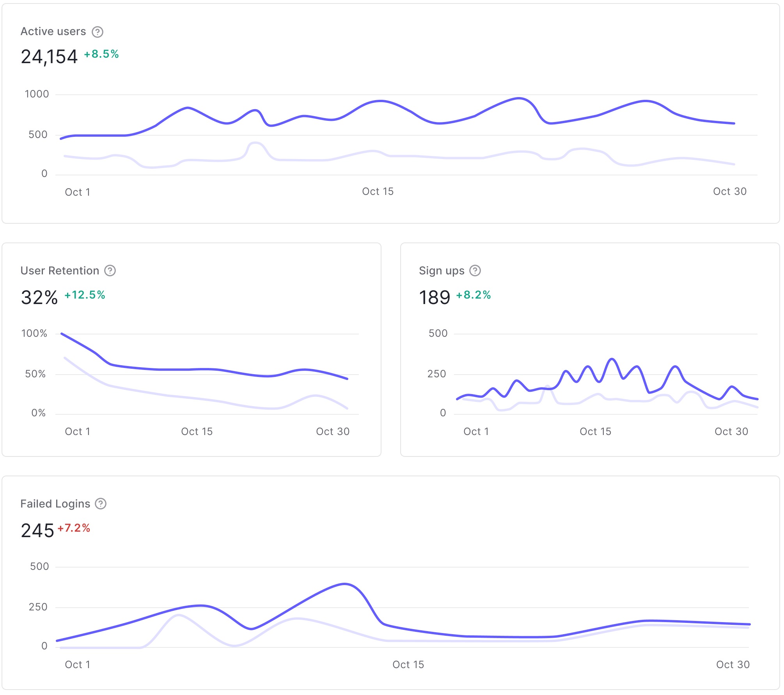Click the +12.5% retention change indicator
Screen dimensions: 784x695
(85, 295)
